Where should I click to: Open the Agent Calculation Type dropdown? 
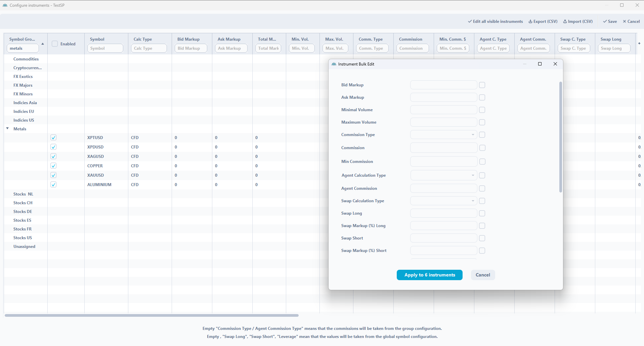coord(443,175)
